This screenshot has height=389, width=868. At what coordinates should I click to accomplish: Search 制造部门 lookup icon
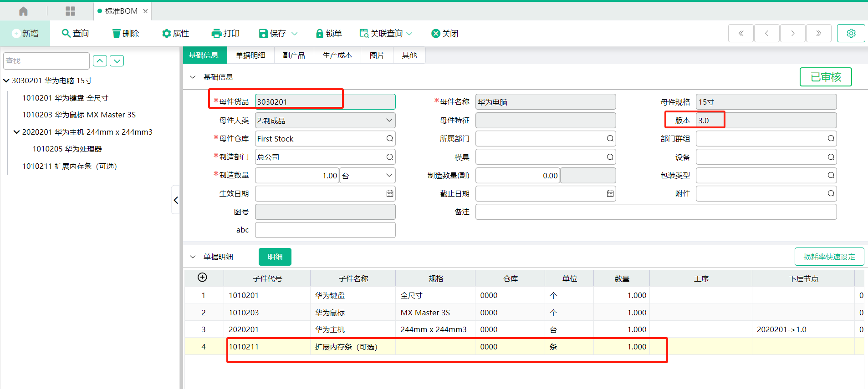pyautogui.click(x=390, y=157)
